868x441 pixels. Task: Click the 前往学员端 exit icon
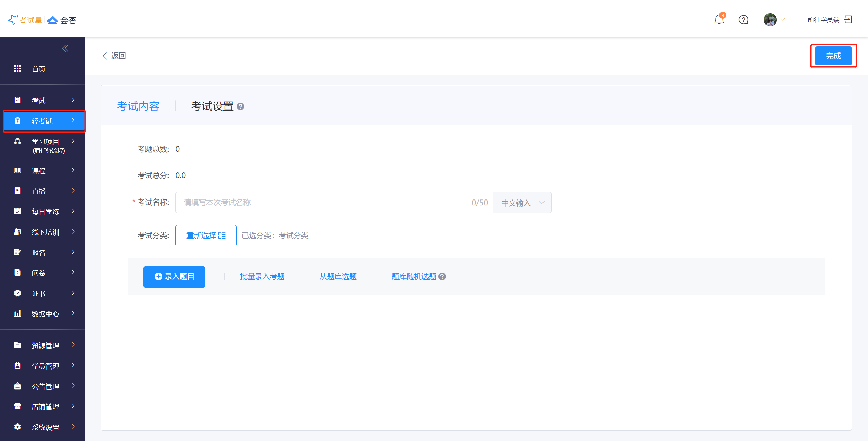pyautogui.click(x=848, y=19)
